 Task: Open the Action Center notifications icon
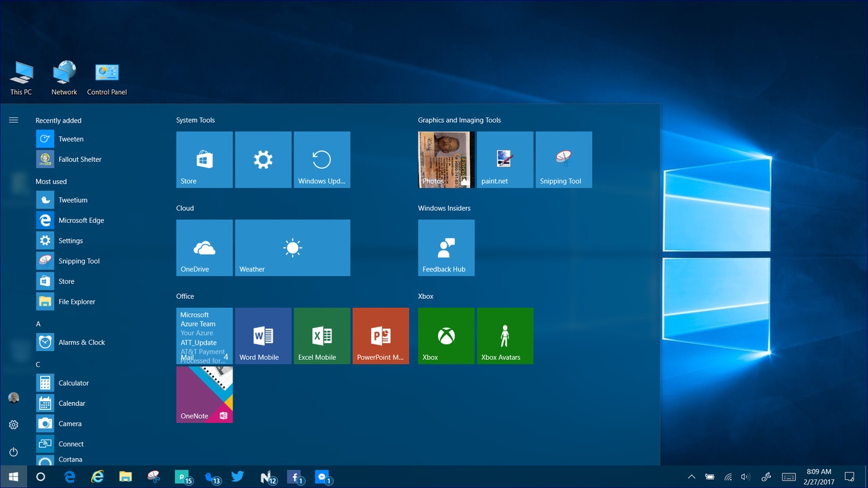click(850, 477)
